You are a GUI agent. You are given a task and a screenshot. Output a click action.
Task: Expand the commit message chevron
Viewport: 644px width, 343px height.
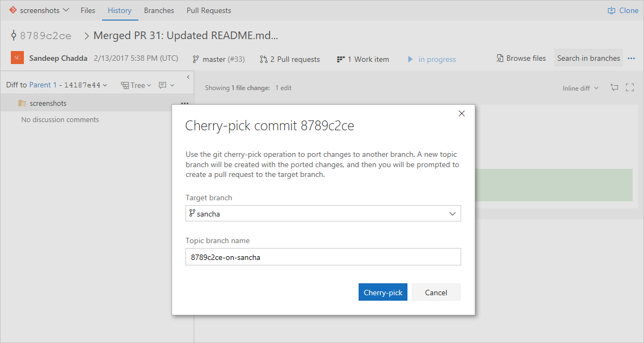(86, 36)
